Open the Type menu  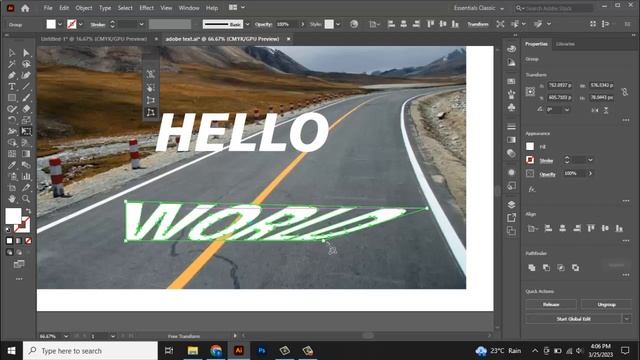(105, 8)
